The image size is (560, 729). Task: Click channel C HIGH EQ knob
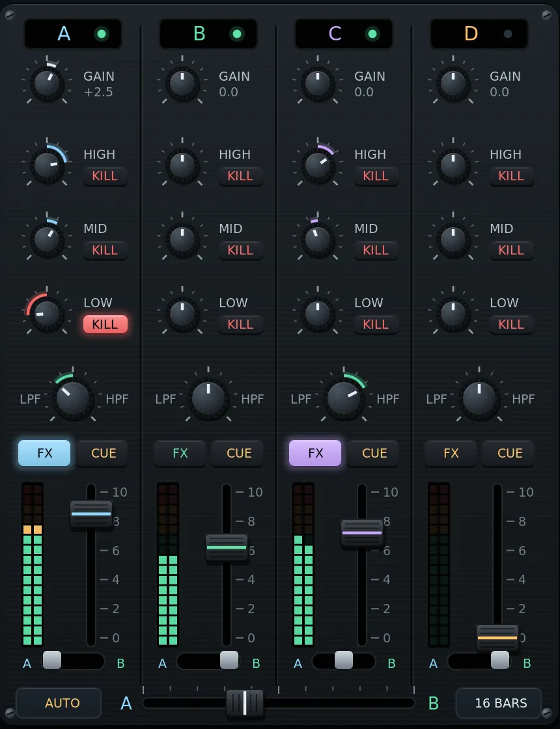point(318,165)
